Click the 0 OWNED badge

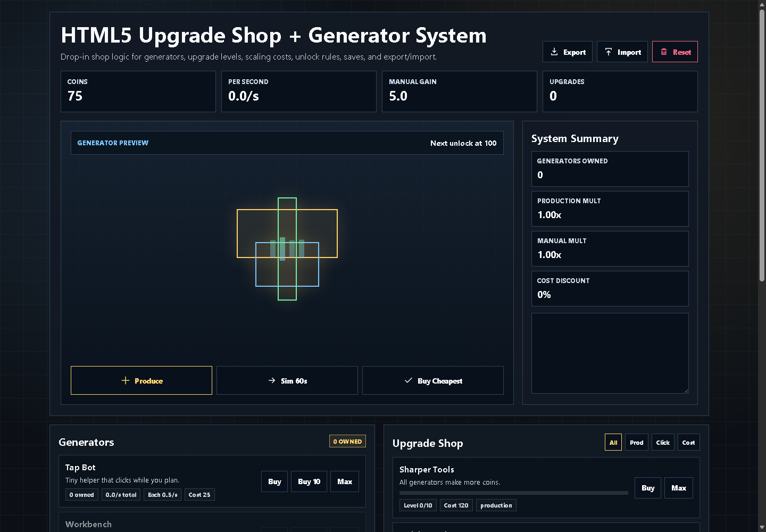pyautogui.click(x=347, y=442)
